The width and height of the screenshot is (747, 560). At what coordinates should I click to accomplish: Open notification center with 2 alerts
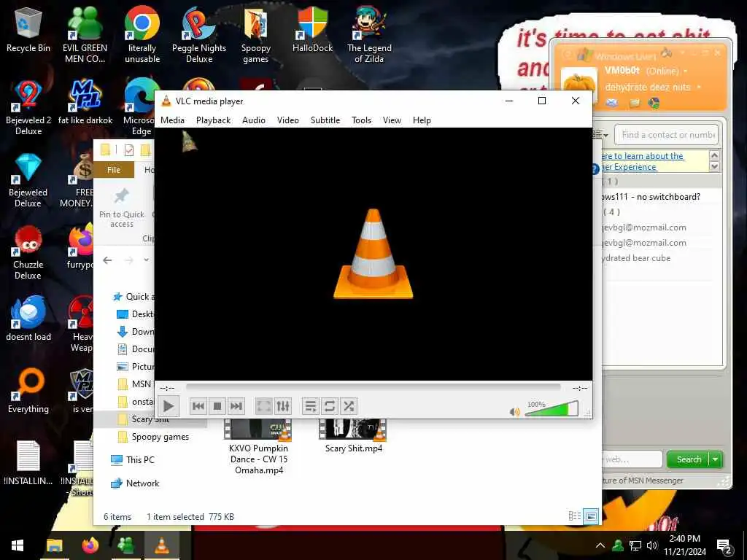click(x=724, y=547)
